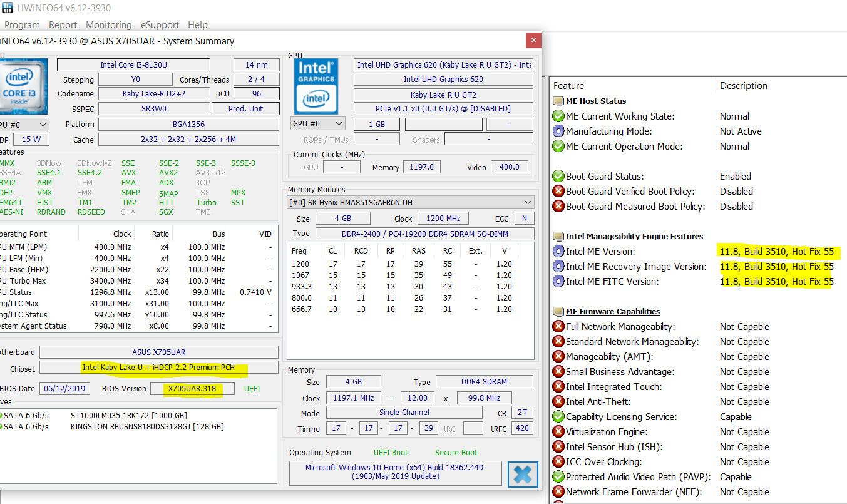Click Network Frame Forwarder X icon

[558, 492]
